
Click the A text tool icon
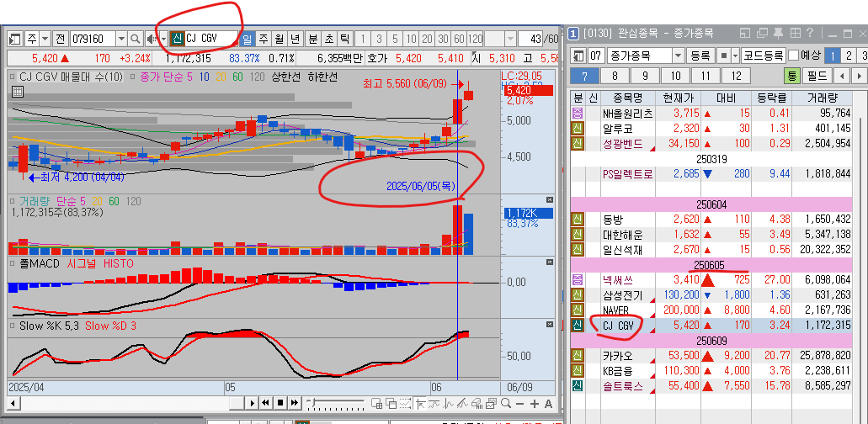(548, 404)
